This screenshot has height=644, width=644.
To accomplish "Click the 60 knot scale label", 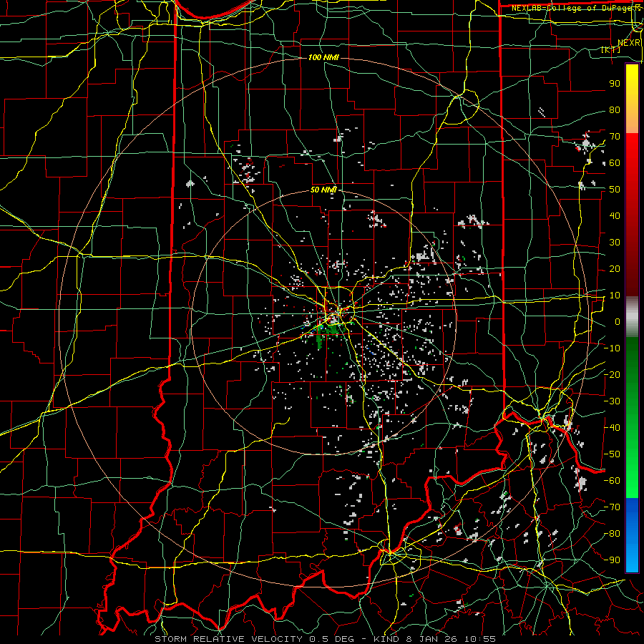I will tap(615, 163).
